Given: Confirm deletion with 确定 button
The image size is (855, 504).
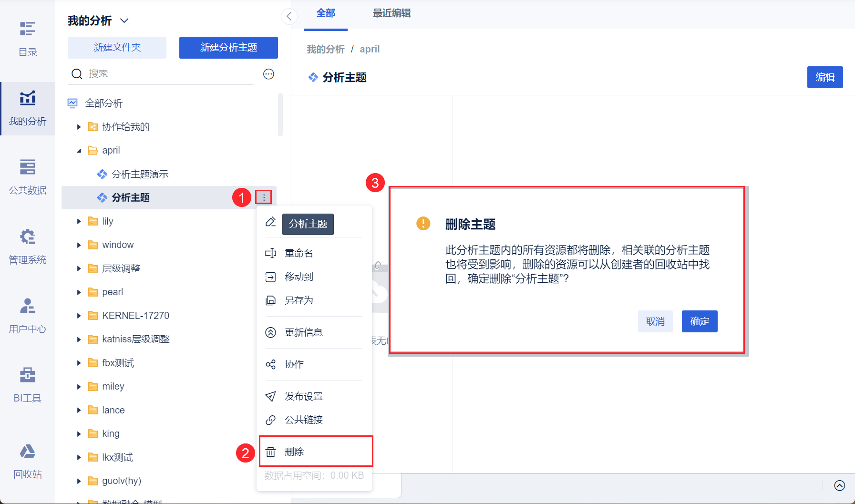Looking at the screenshot, I should [x=700, y=321].
